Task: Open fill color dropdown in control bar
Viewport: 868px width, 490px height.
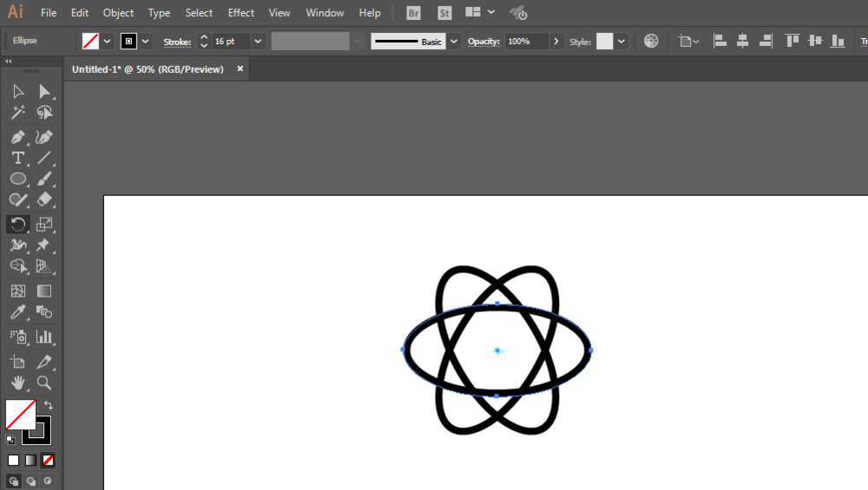Action: click(108, 42)
